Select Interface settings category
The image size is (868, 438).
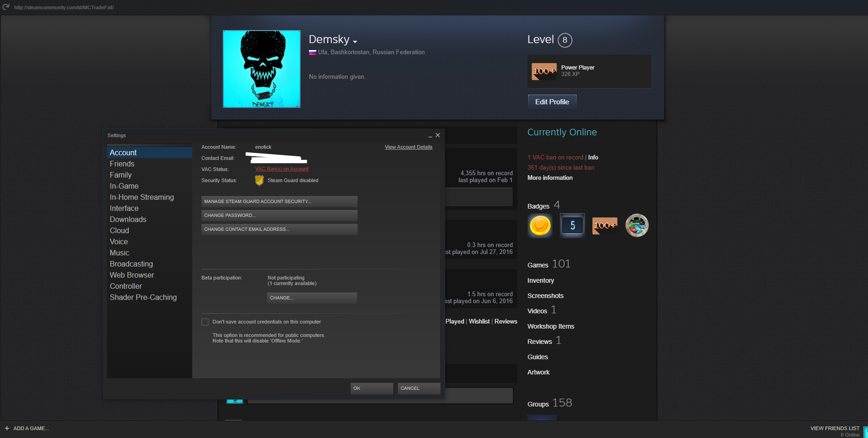pyautogui.click(x=150, y=208)
